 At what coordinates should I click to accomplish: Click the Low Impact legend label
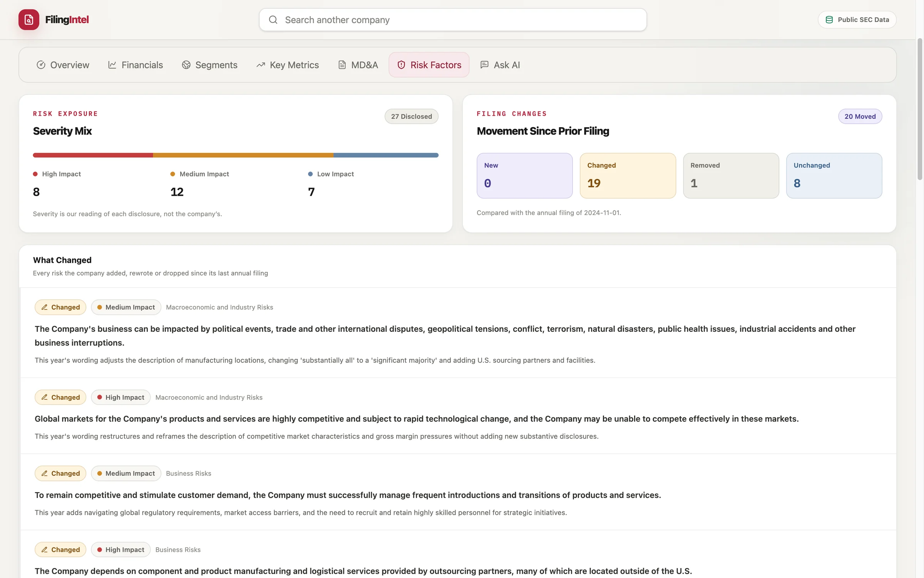click(x=335, y=174)
